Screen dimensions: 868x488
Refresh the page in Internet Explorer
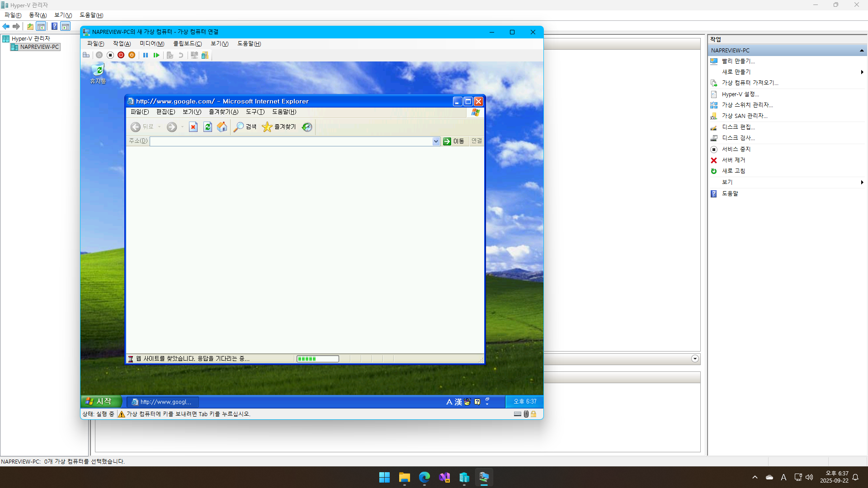(208, 127)
